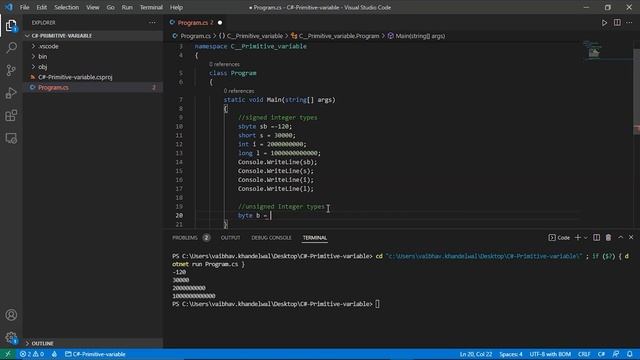Viewport: 640px width, 360px height.
Task: Open the View menu
Action: pos(93,7)
